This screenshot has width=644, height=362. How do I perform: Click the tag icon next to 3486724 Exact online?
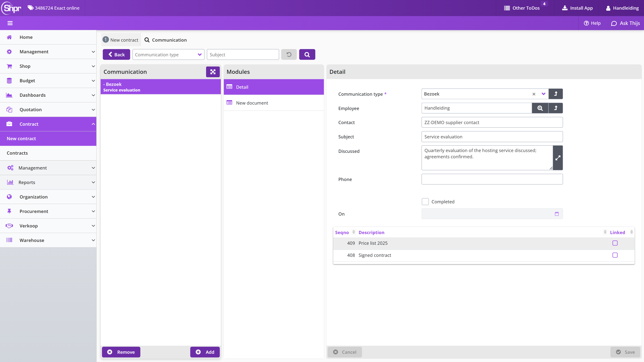pos(30,8)
